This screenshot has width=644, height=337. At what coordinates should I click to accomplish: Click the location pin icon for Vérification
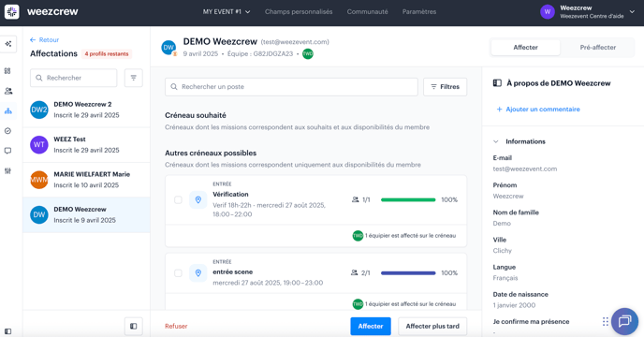click(x=198, y=199)
